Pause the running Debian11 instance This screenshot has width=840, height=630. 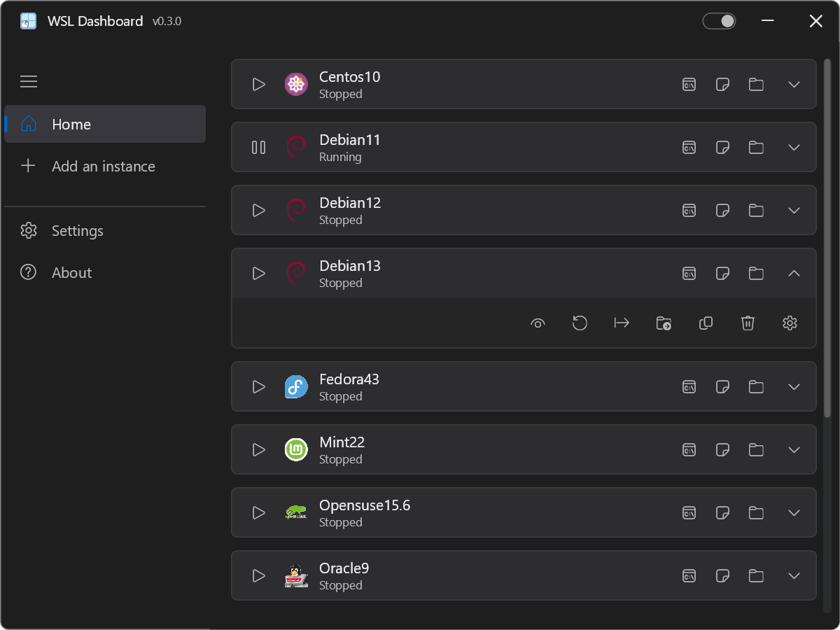pyautogui.click(x=258, y=148)
